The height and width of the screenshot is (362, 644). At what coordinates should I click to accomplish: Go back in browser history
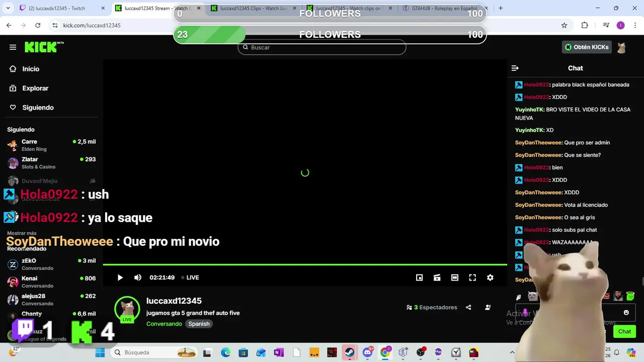pyautogui.click(x=9, y=25)
